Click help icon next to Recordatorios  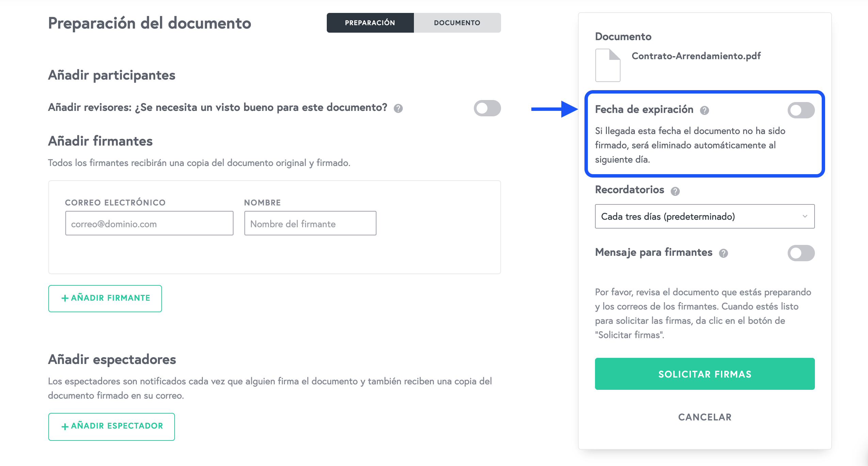pos(675,192)
